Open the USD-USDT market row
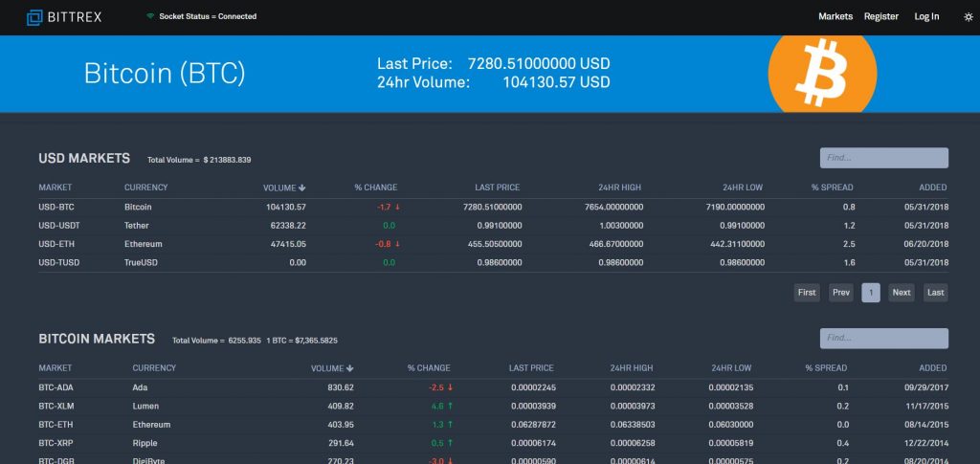 pyautogui.click(x=493, y=226)
